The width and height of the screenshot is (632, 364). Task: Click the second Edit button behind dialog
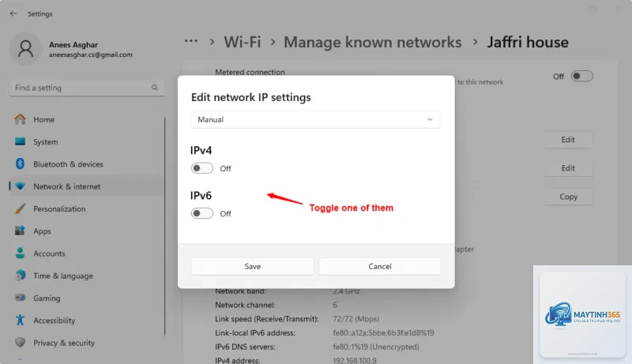pos(568,168)
